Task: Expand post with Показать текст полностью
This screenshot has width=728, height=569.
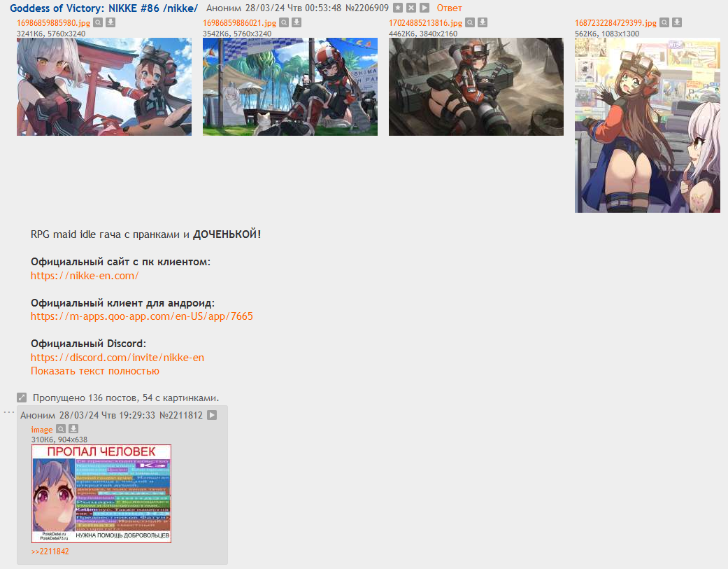Action: (94, 371)
